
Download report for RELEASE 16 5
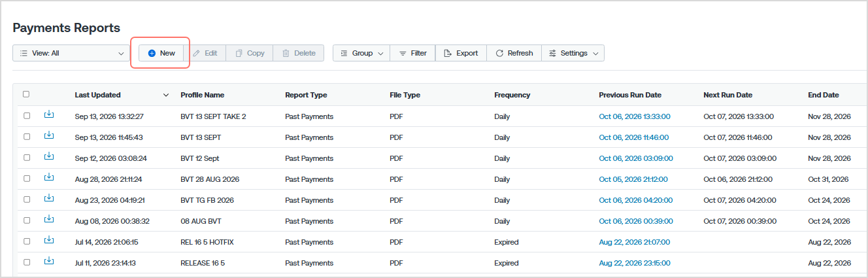coord(49,262)
